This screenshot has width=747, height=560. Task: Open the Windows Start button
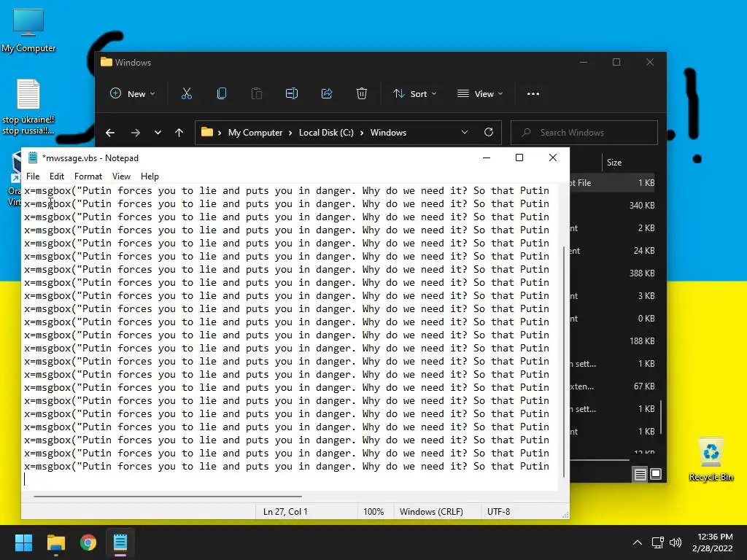[23, 542]
